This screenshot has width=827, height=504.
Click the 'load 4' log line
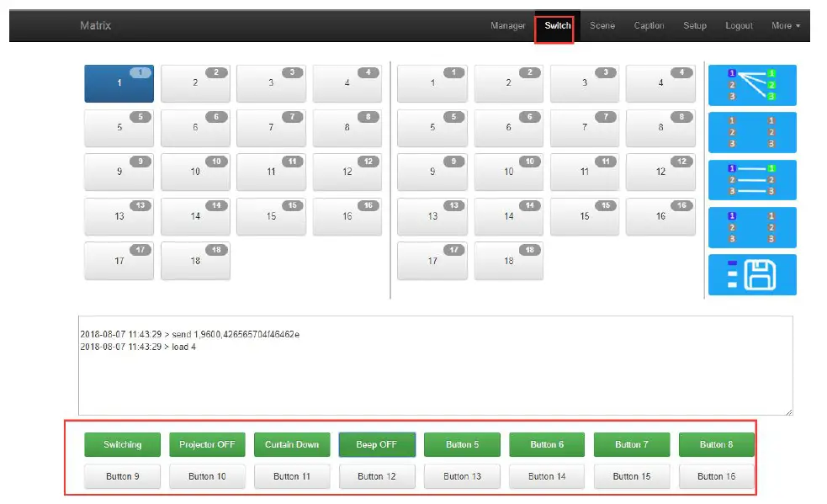138,347
